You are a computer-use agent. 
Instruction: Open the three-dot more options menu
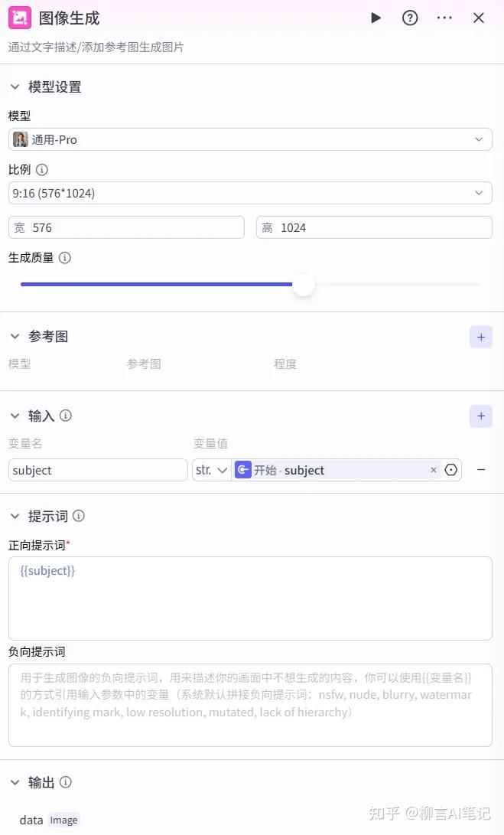(444, 18)
